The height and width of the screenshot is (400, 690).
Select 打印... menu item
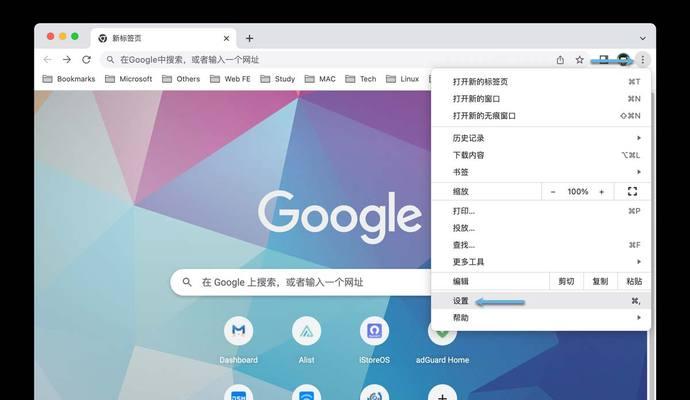(541, 211)
